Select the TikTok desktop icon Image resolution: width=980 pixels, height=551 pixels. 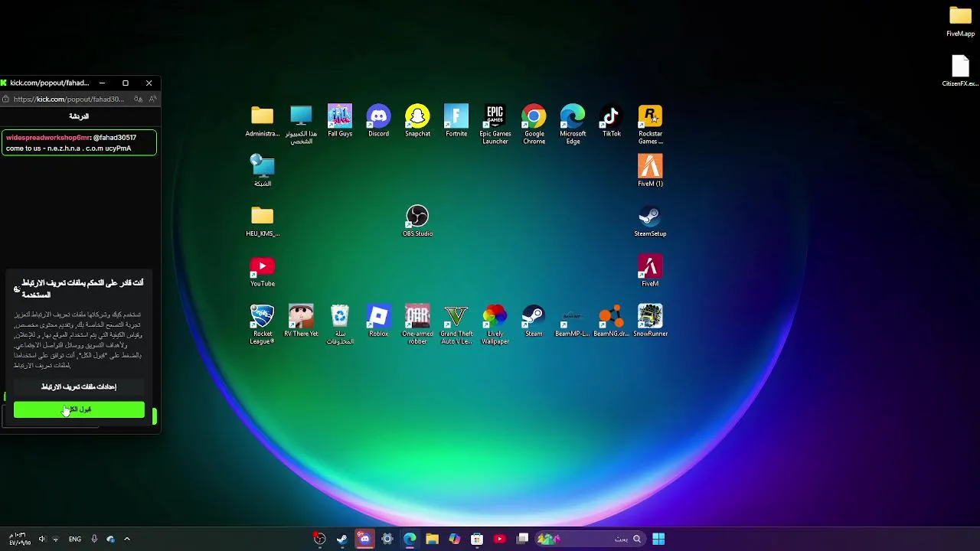pyautogui.click(x=611, y=121)
